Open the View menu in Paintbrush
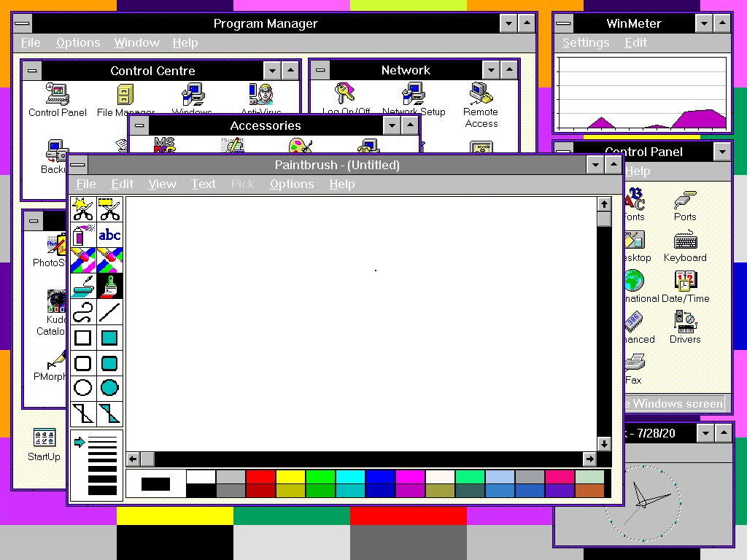This screenshot has width=747, height=560. tap(162, 184)
